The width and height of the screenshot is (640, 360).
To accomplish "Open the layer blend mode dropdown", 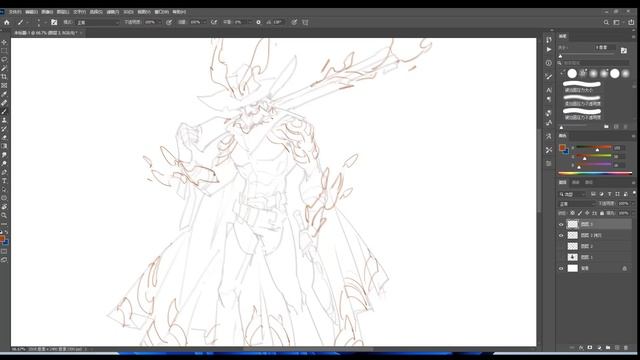I will (577, 204).
